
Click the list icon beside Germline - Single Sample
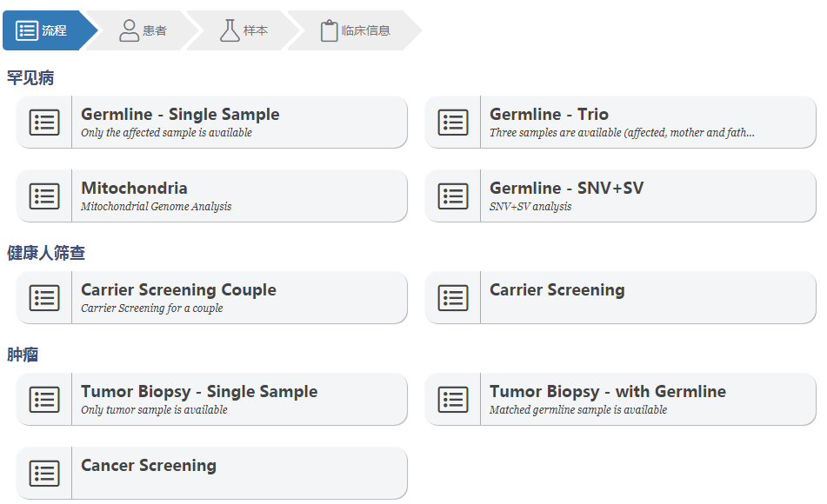44,123
